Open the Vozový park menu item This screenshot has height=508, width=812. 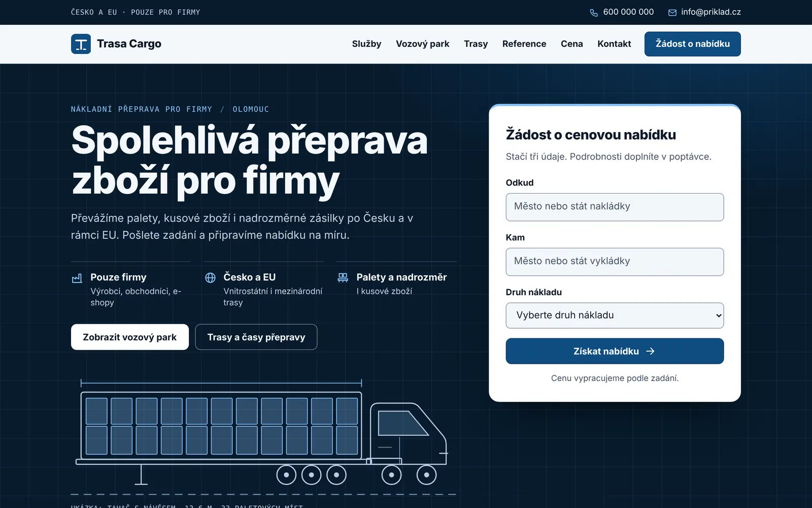pyautogui.click(x=422, y=44)
